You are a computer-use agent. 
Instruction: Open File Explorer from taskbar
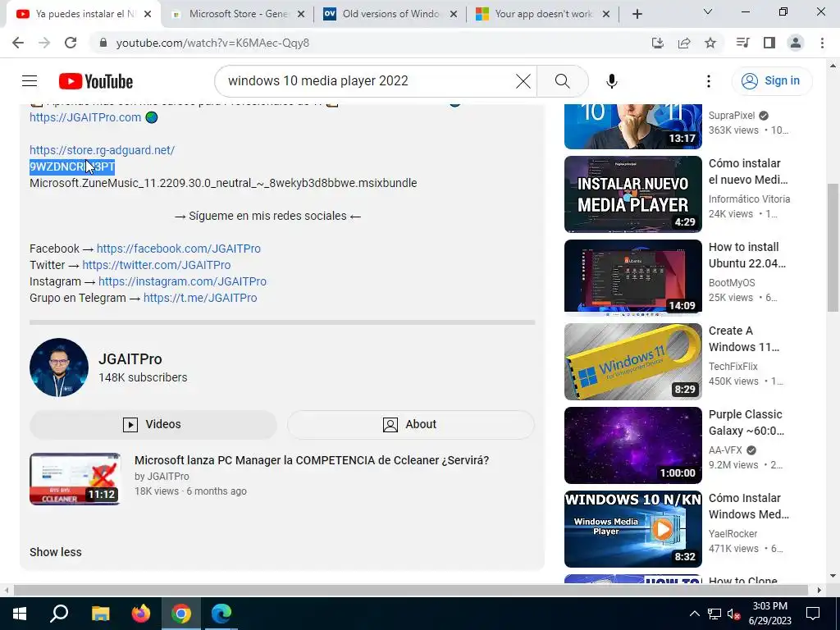point(100,614)
